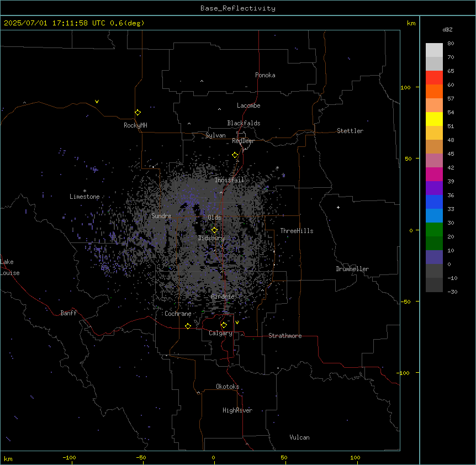The height and width of the screenshot is (465, 476).
Task: Click the yellow diamond marker south of RedDeer
Action: click(x=235, y=155)
